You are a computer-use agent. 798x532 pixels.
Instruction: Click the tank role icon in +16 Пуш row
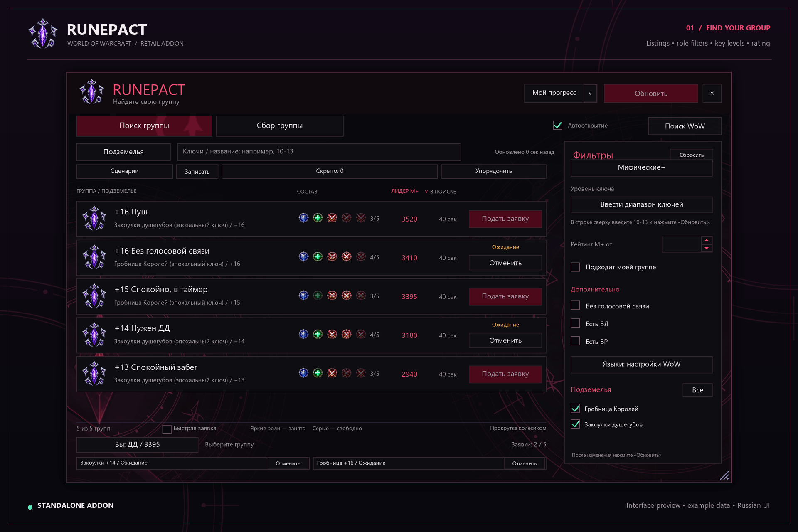click(303, 218)
